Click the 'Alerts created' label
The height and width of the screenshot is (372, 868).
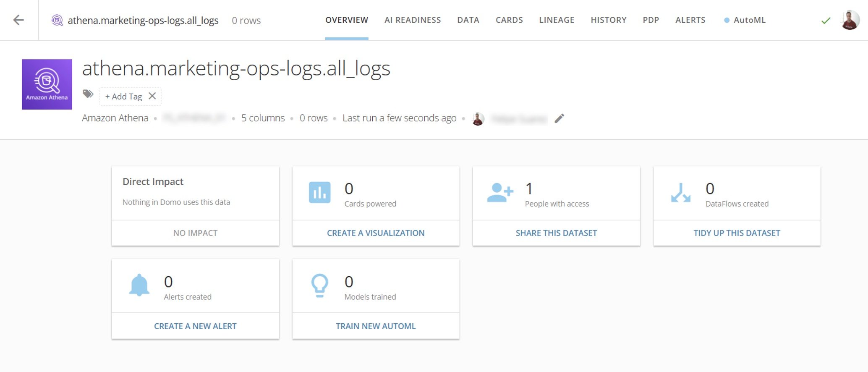coord(188,297)
